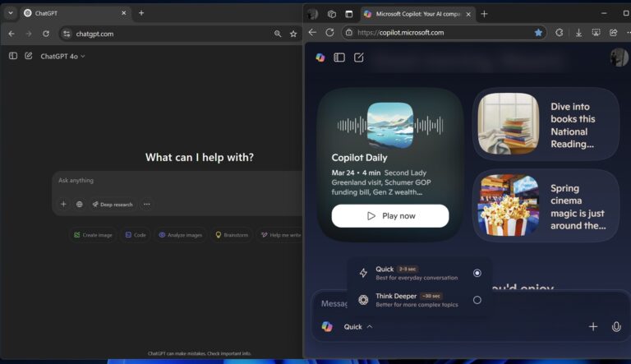Open Copilot sidebar toggle icon
The width and height of the screenshot is (631, 364).
(x=339, y=58)
